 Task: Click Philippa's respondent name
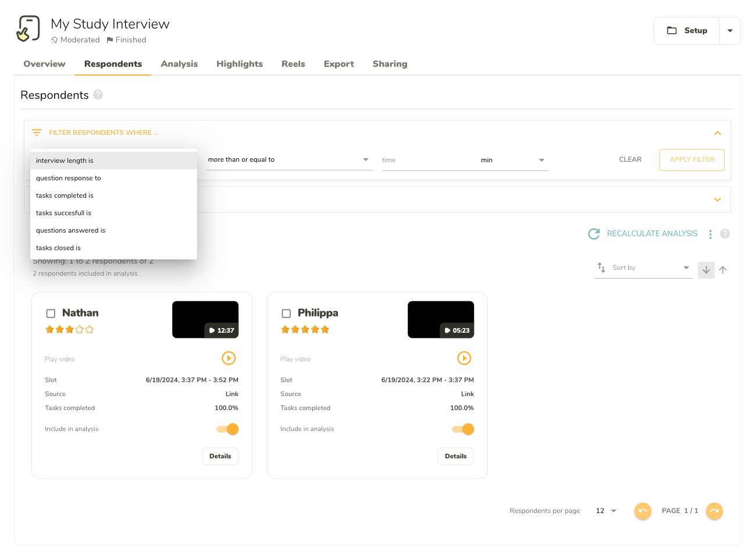coord(318,313)
